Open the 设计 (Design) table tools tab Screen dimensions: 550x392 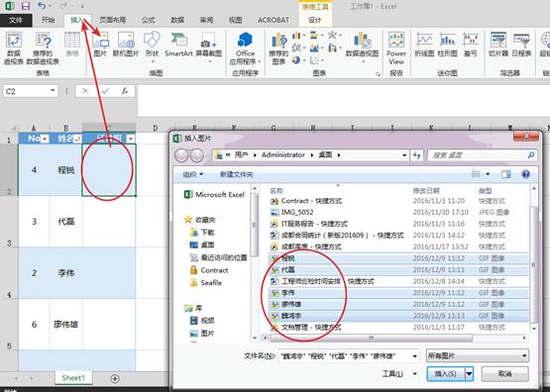[314, 20]
